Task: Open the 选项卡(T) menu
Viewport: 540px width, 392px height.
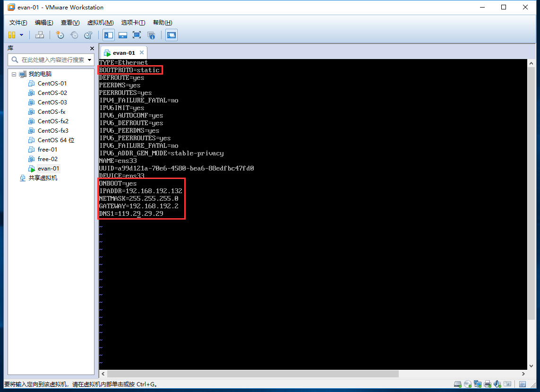Action: [x=133, y=23]
